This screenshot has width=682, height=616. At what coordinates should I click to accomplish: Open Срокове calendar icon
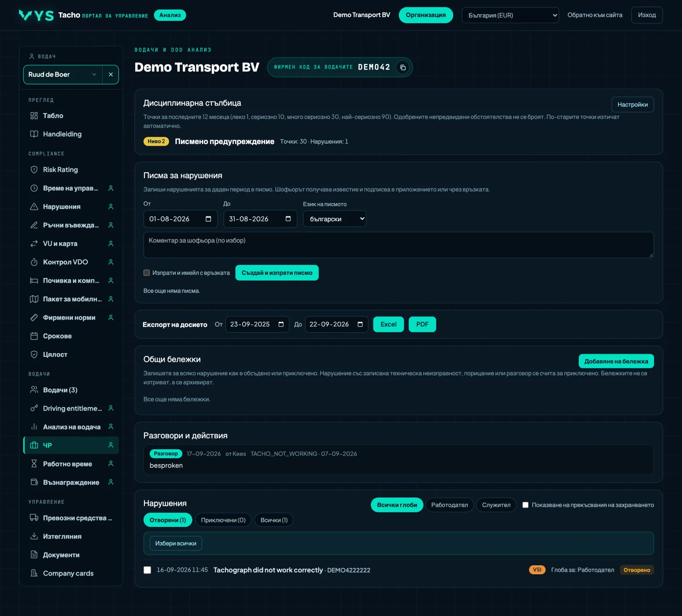click(x=34, y=336)
